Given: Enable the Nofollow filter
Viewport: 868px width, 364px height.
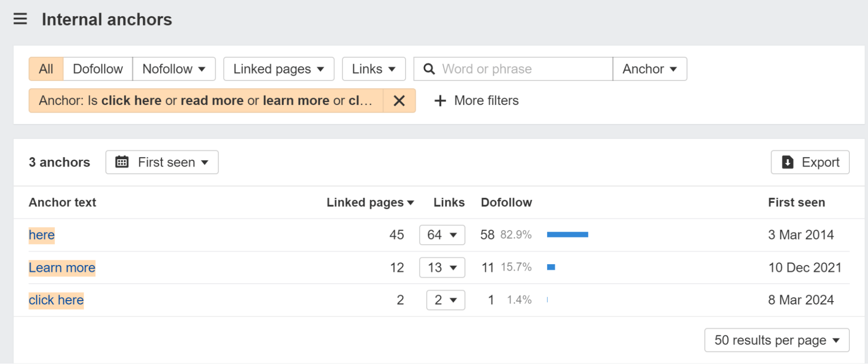Looking at the screenshot, I should coord(173,69).
